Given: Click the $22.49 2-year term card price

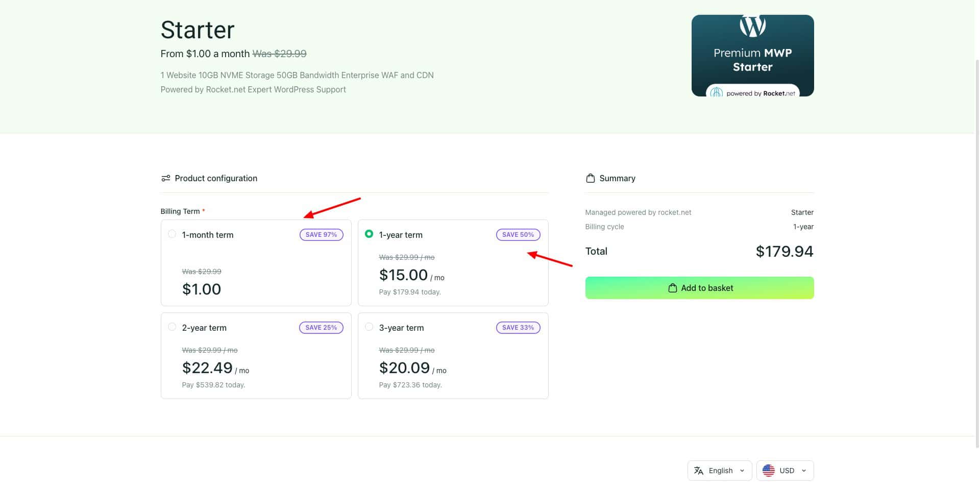Looking at the screenshot, I should (207, 367).
